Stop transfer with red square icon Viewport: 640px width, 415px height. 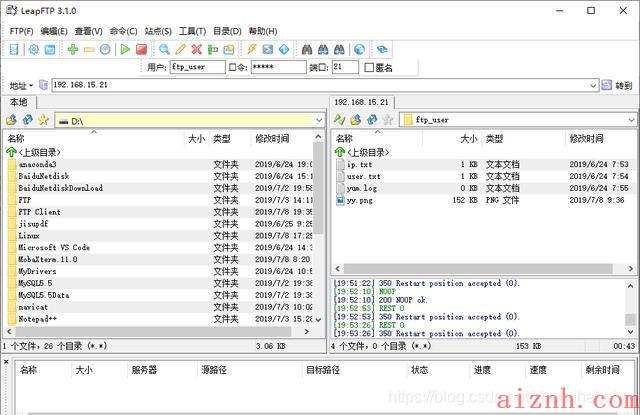coord(142,50)
